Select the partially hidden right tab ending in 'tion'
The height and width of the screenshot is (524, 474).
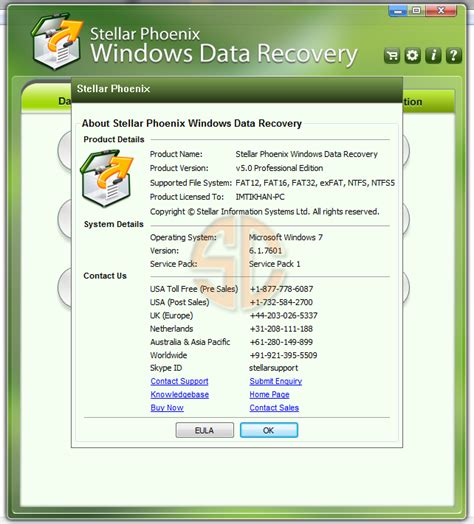429,101
